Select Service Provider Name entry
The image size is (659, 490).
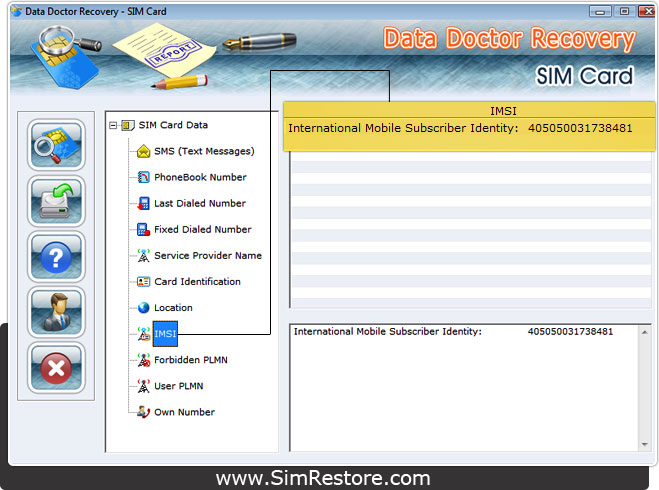pos(208,256)
